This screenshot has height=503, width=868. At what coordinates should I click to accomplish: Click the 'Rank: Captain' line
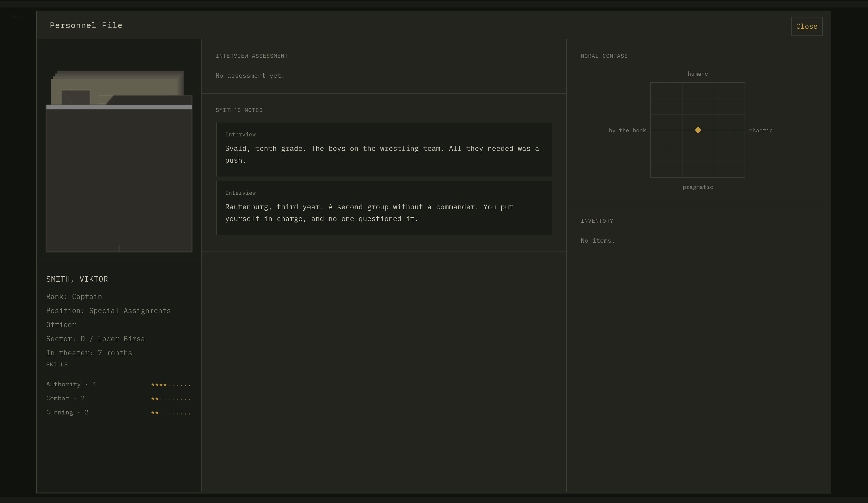click(74, 297)
